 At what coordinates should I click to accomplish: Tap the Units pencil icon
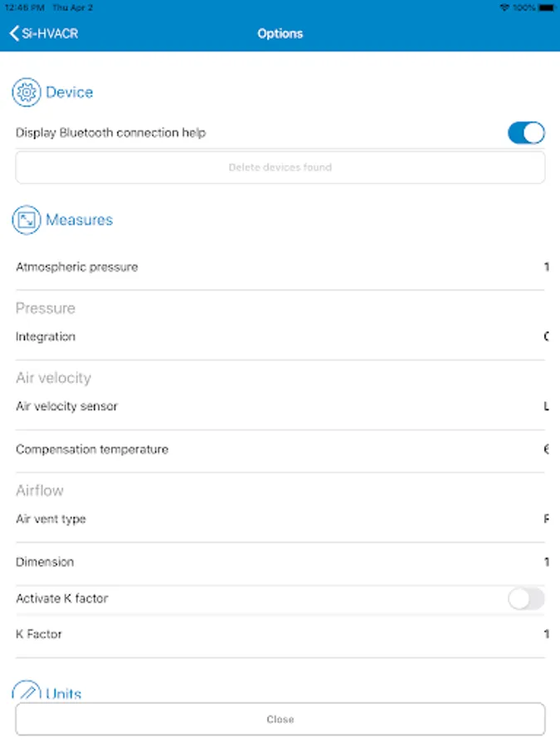(27, 692)
